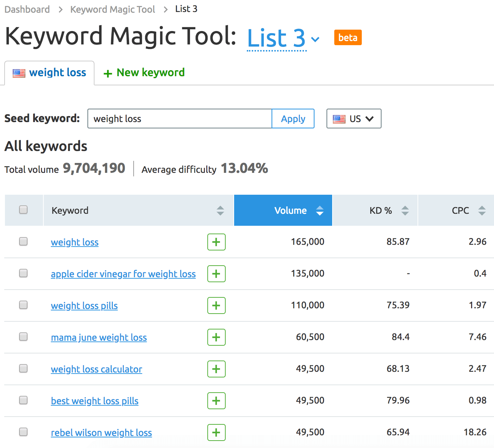Image resolution: width=494 pixels, height=448 pixels.
Task: Go to Dashboard breadcrumb
Action: pos(27,10)
